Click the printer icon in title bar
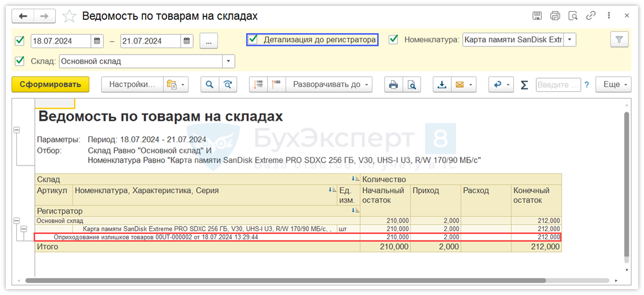The height and width of the screenshot is (295, 644). tap(555, 16)
